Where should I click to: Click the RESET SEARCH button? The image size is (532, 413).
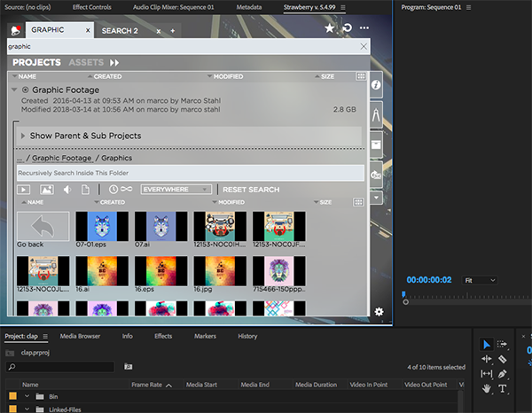coord(250,190)
